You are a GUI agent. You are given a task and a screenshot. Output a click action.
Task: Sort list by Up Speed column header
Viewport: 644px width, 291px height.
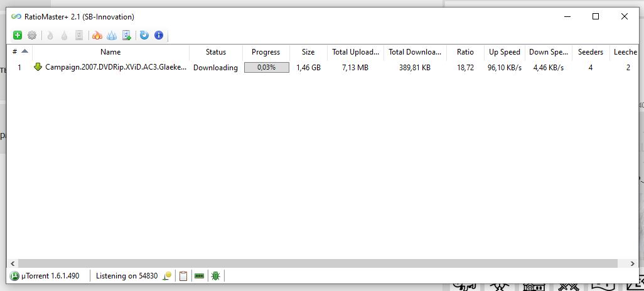[505, 52]
